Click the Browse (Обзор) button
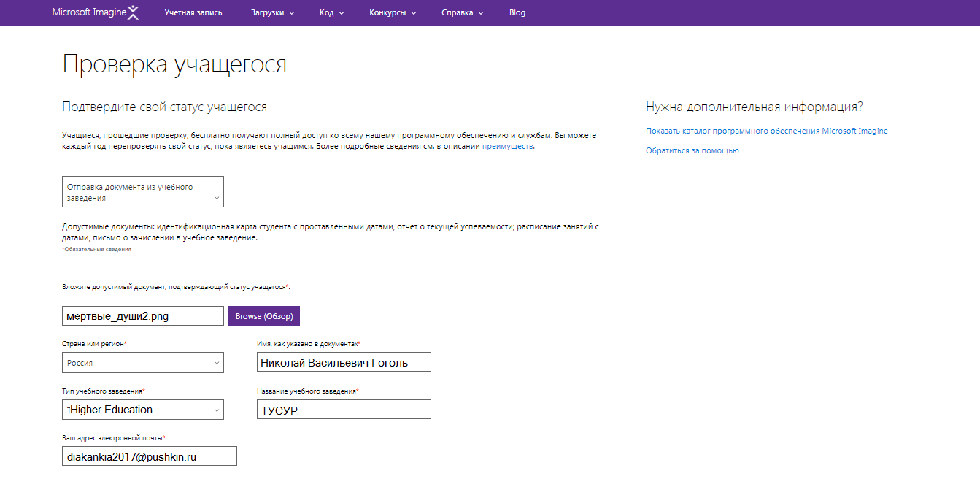Image resolution: width=980 pixels, height=479 pixels. point(264,316)
